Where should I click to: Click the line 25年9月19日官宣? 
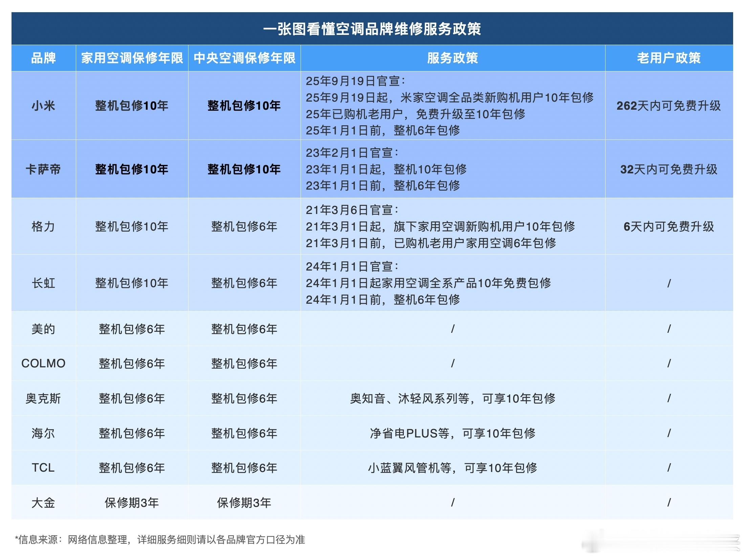click(x=355, y=81)
